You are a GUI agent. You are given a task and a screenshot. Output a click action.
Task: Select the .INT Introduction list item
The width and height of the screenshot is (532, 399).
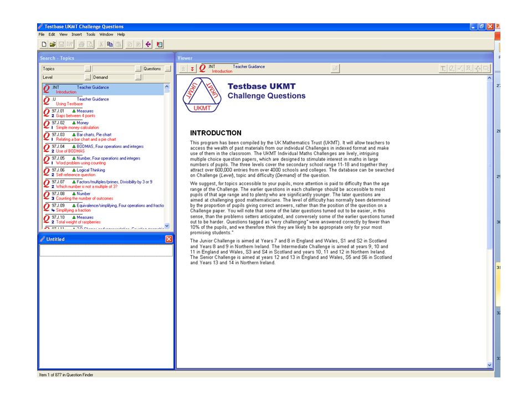tap(103, 90)
